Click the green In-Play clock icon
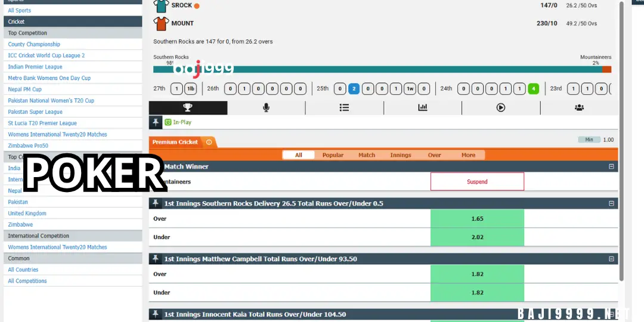Screen dimensions: 644x322 [168, 122]
